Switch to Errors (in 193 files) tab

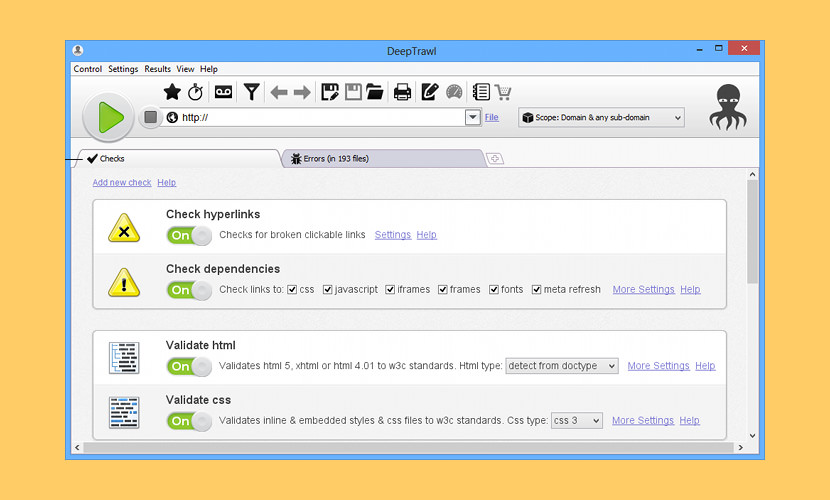click(383, 159)
